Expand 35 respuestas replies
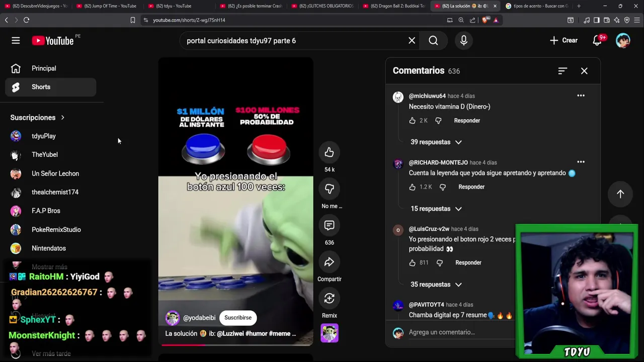This screenshot has width=644, height=362. 436,285
